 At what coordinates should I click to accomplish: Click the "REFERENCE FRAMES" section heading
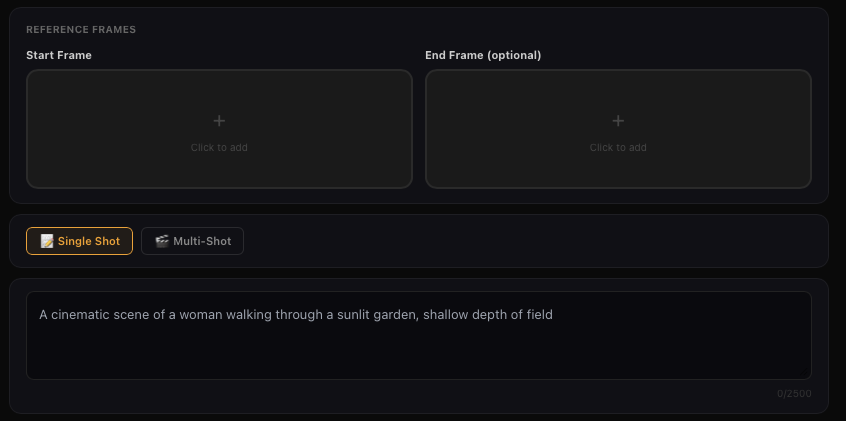click(x=81, y=30)
